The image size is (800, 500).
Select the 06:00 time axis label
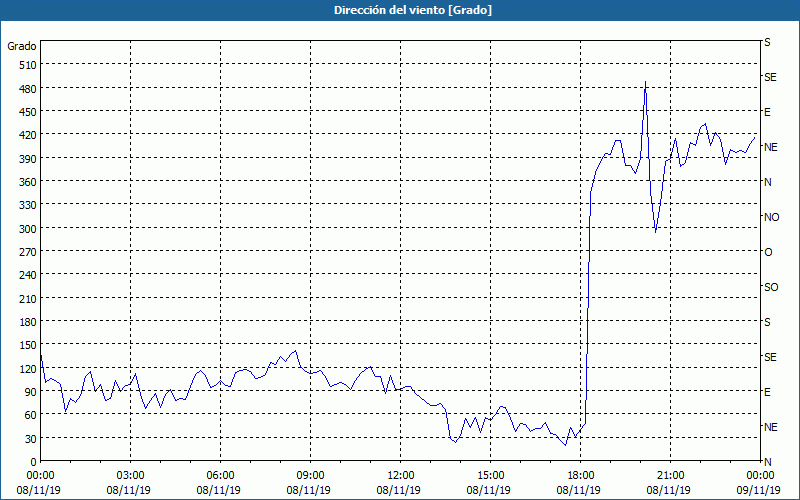coord(220,476)
